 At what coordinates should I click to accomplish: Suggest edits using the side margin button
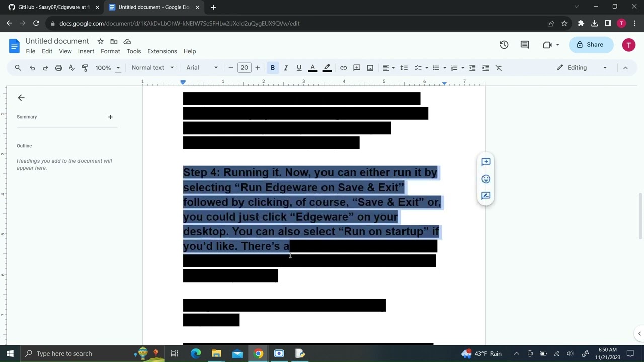[486, 196]
